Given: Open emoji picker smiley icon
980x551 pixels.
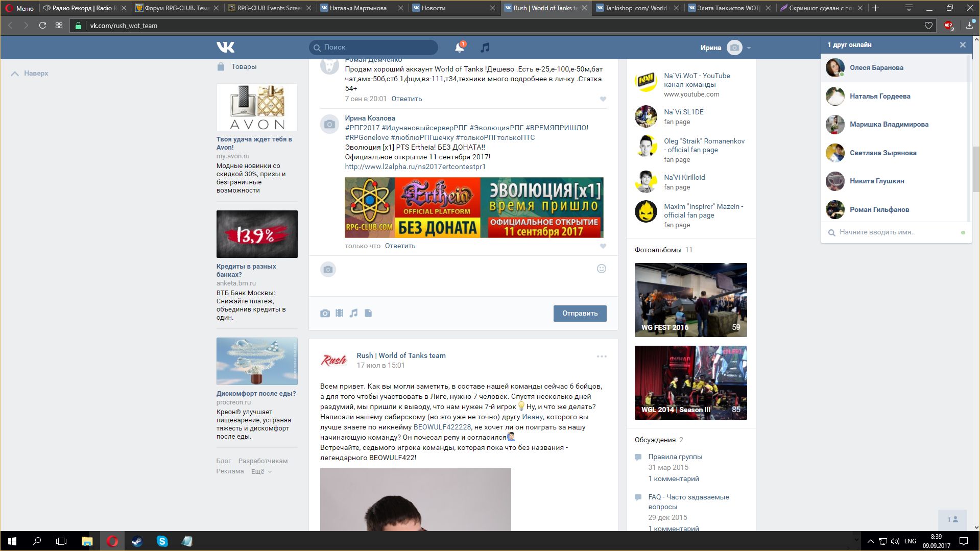Looking at the screenshot, I should pos(602,269).
